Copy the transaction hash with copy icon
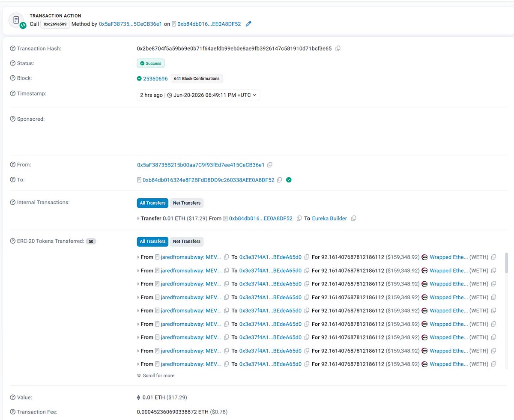The height and width of the screenshot is (420, 514). [x=338, y=48]
